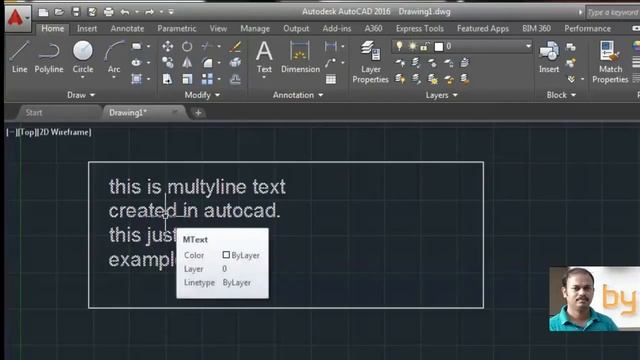Toggle layer 0 freeze sun icon
The width and height of the screenshot is (640, 360).
coord(413,46)
